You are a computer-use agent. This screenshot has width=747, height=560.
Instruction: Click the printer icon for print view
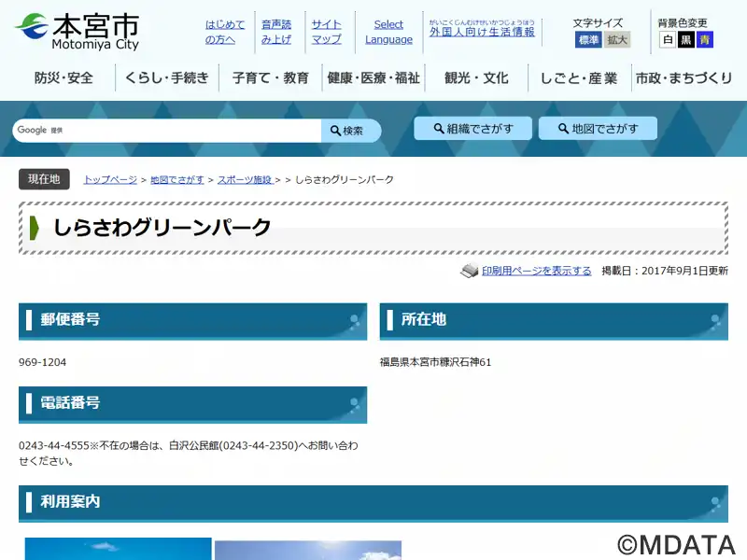tap(469, 271)
